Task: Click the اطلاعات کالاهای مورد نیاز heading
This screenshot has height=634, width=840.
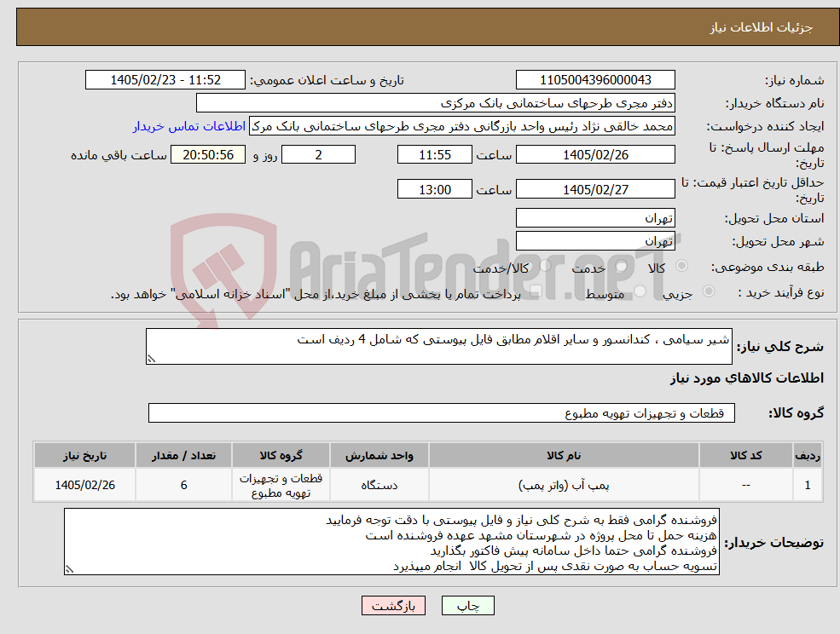Action: point(747,378)
